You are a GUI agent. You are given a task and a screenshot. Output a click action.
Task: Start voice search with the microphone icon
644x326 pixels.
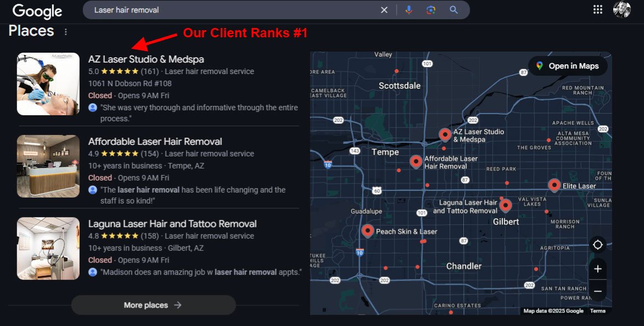pos(408,10)
